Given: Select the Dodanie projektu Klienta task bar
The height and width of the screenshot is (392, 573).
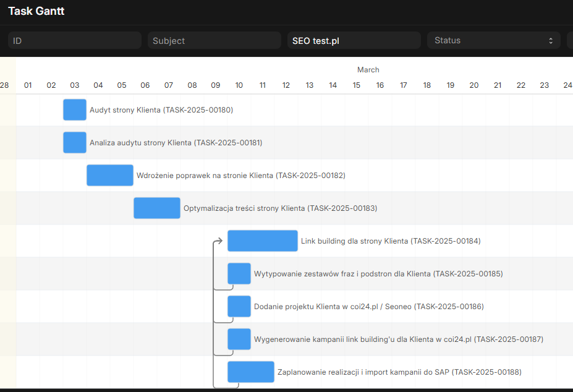Looking at the screenshot, I should pos(239,307).
